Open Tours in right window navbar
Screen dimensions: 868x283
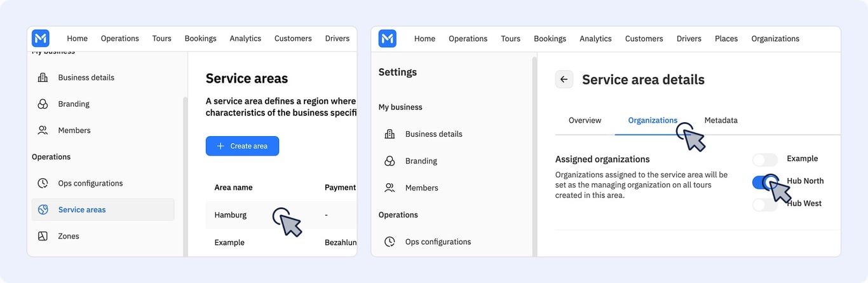pos(510,38)
